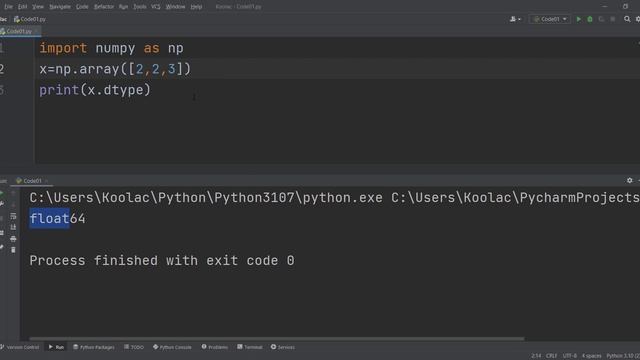640x360 pixels.
Task: Open the Help menu
Action: click(196, 7)
